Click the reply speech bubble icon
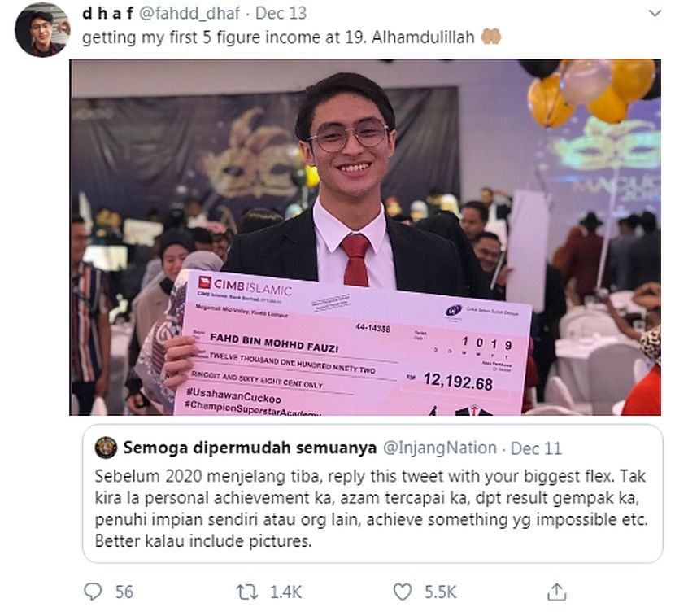Viewport: 675px width, 616px height. (x=94, y=592)
